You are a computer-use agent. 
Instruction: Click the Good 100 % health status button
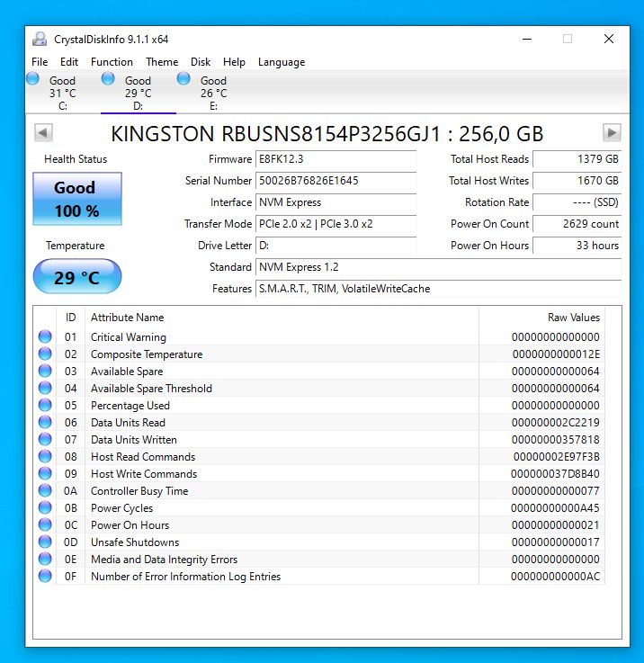click(x=76, y=199)
